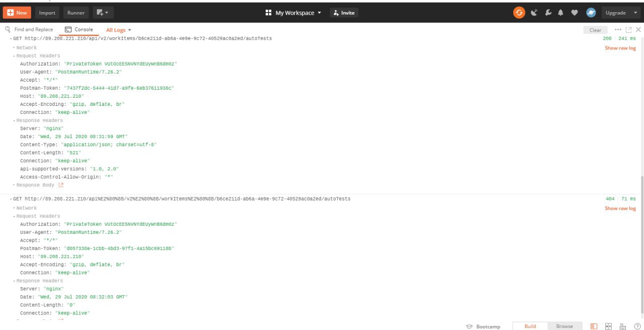Click the plus icon on the New button
The width and height of the screenshot is (644, 330).
[x=10, y=13]
